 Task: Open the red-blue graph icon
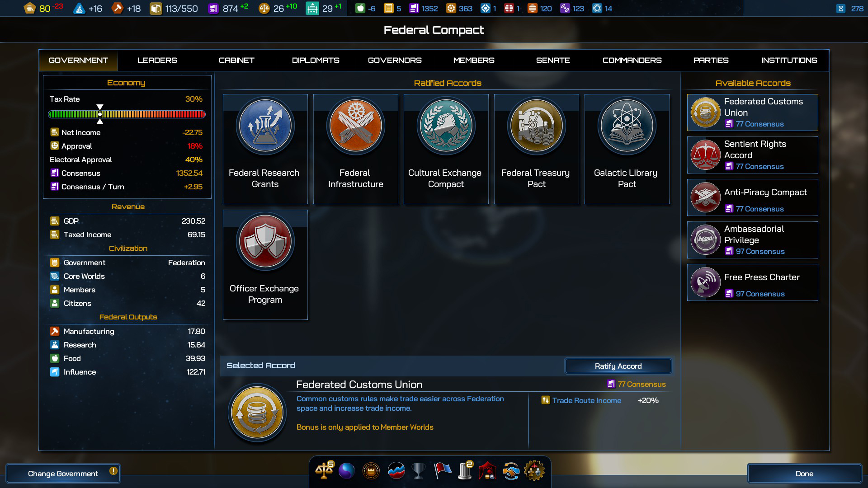[396, 471]
